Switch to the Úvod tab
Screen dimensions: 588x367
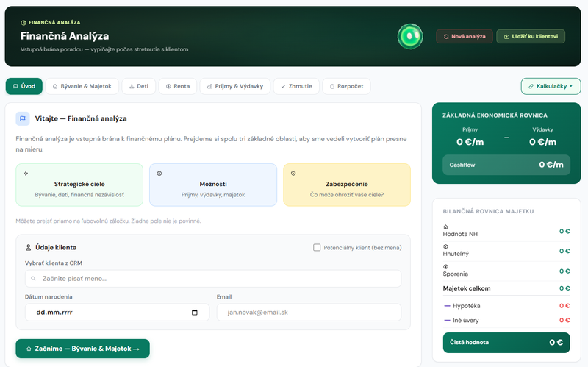tap(24, 86)
